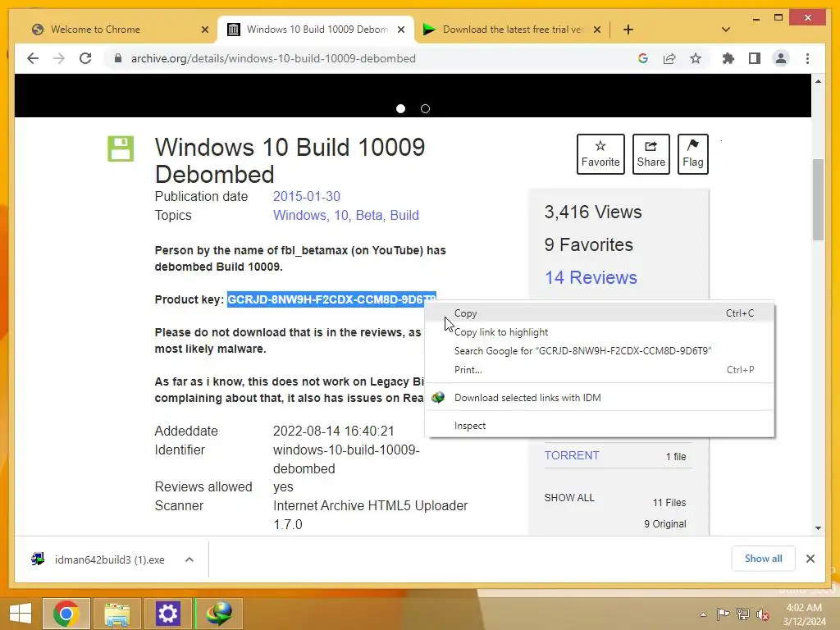Viewport: 840px width, 630px height.
Task: Open the Chrome three-dot menu
Action: tap(807, 58)
